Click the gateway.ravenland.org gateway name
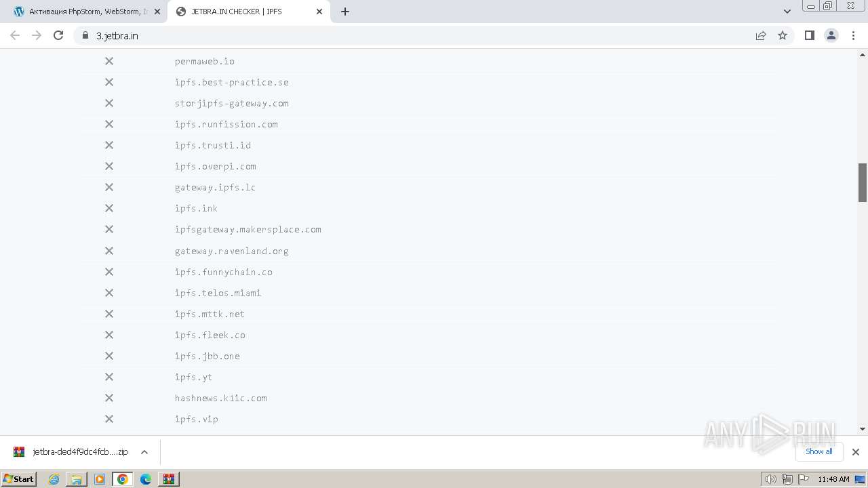Image resolution: width=868 pixels, height=488 pixels. pos(232,251)
